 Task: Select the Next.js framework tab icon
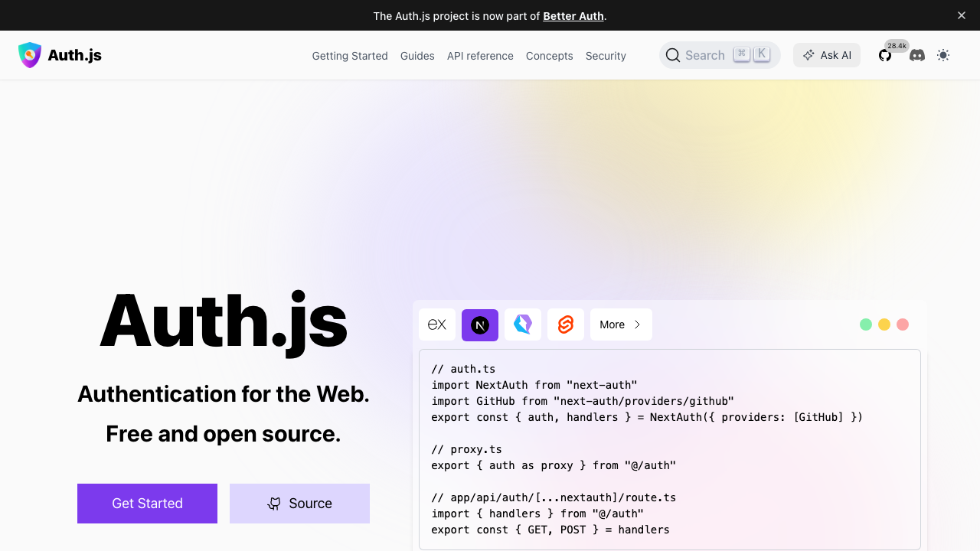pos(480,324)
